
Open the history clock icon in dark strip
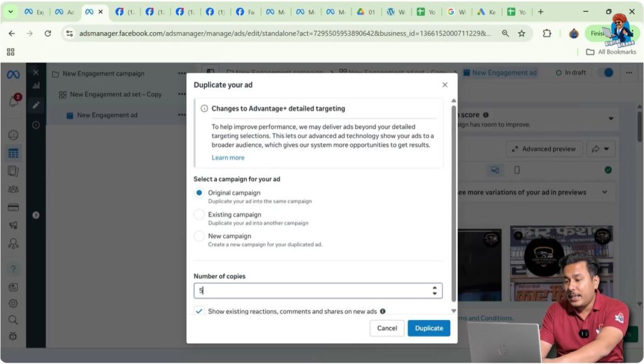[36, 124]
